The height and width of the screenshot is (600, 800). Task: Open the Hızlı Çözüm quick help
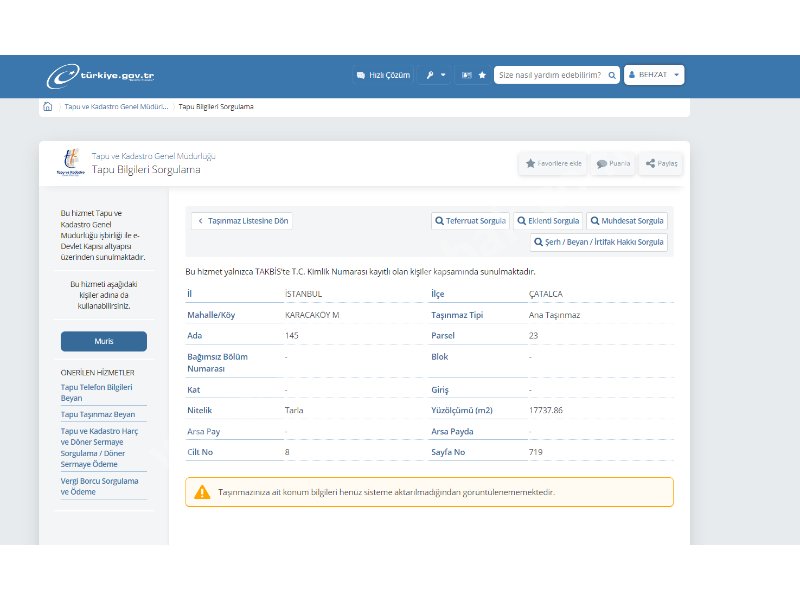383,75
